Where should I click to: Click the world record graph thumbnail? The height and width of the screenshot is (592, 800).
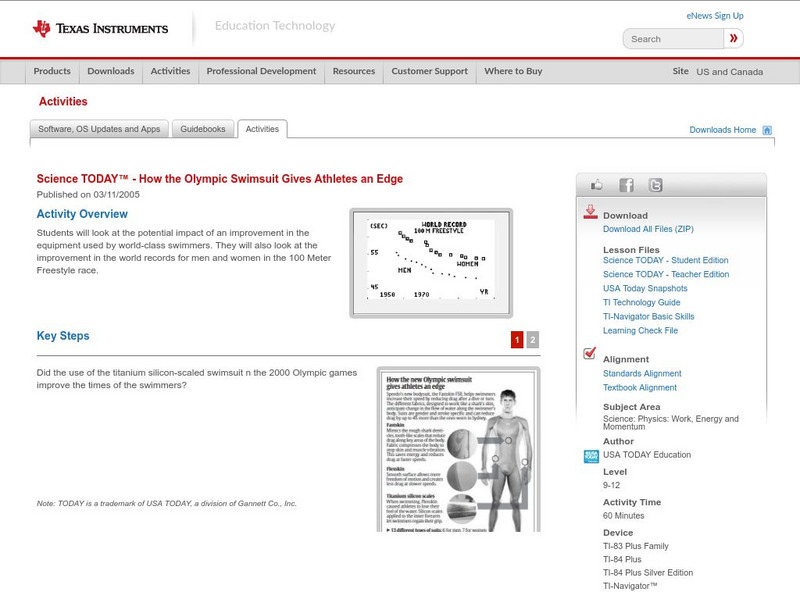coord(431,263)
